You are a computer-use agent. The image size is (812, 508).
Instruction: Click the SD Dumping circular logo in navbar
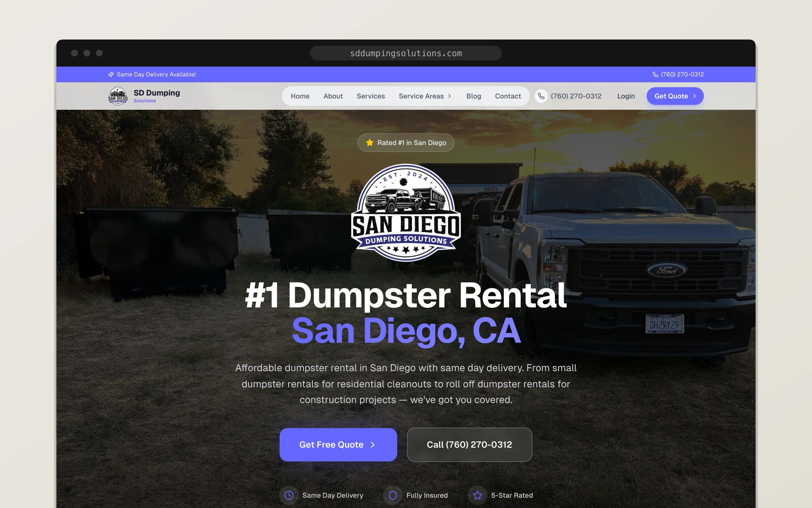[118, 96]
